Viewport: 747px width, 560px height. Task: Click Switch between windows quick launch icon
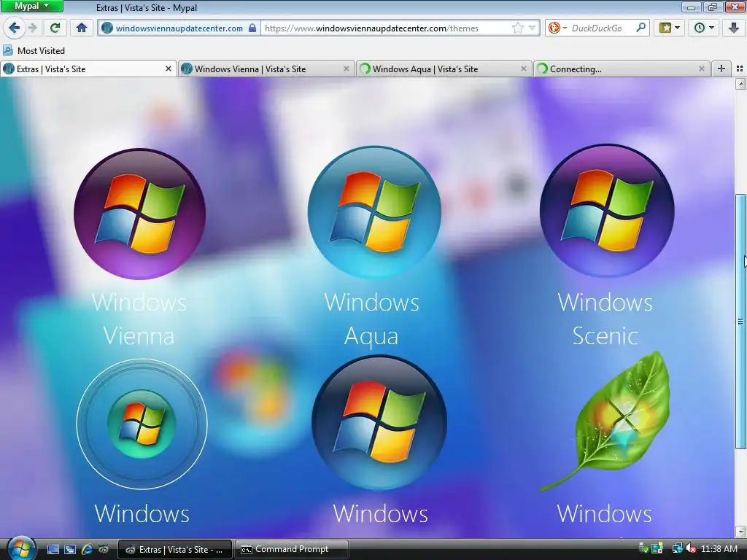[70, 550]
